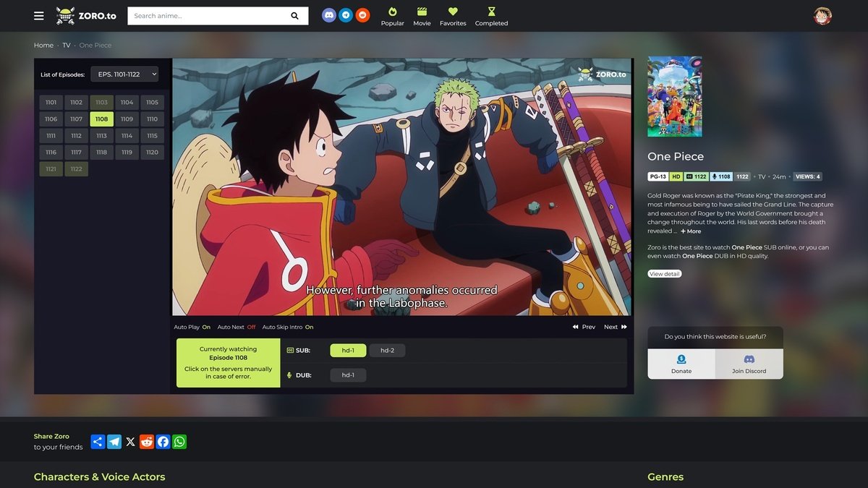Open the user avatar menu

(x=822, y=16)
